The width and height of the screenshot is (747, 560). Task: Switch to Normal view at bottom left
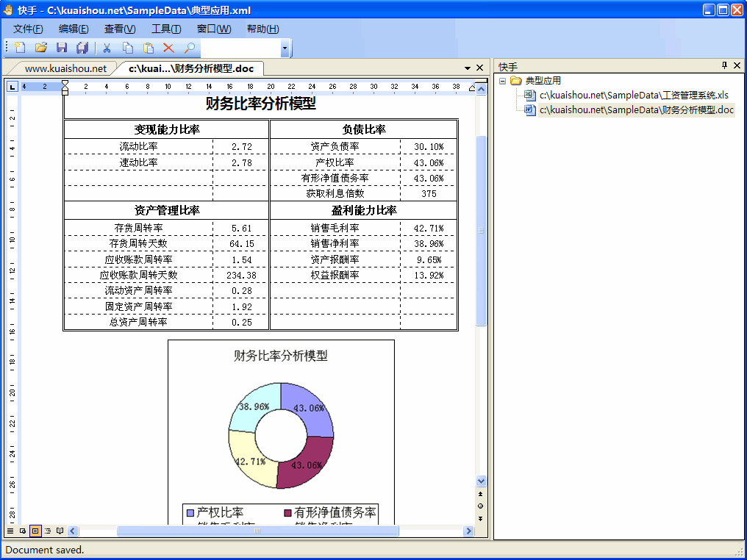pos(10,531)
